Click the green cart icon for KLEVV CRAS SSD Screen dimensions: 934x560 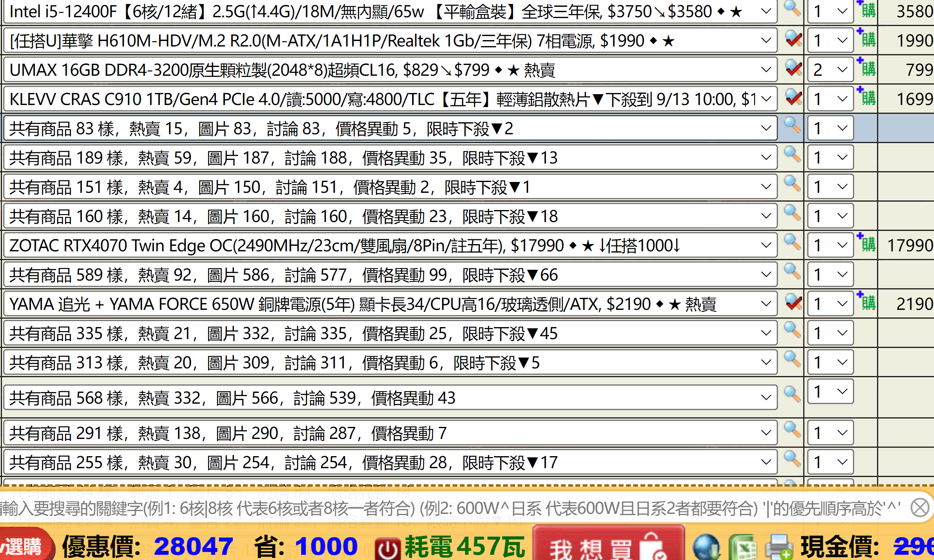point(866,97)
